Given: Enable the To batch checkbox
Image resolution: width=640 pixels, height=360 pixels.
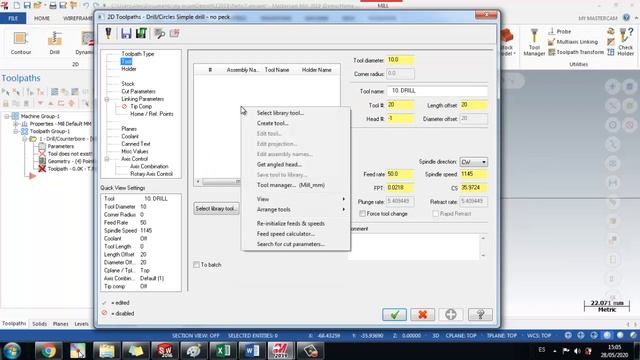Looking at the screenshot, I should point(196,265).
